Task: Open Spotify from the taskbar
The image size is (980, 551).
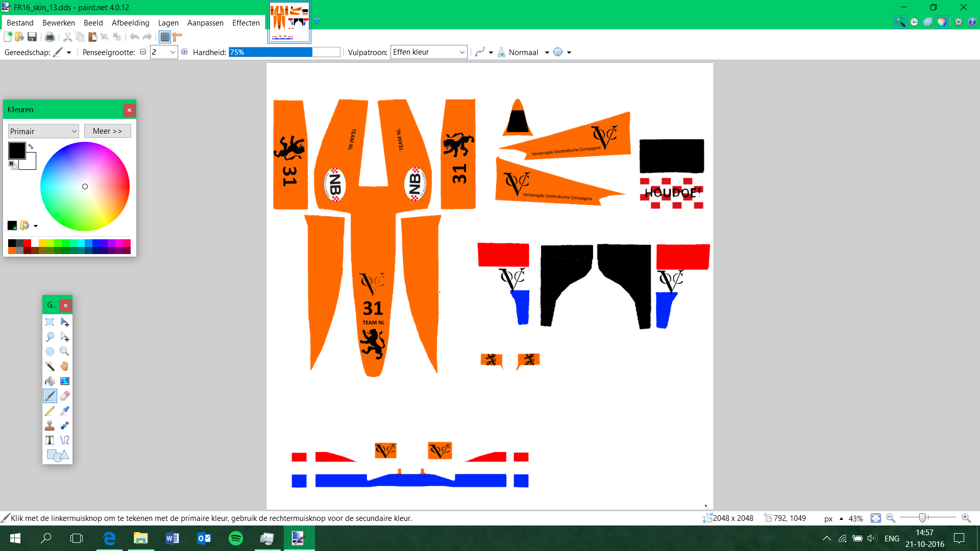Action: 236,538
